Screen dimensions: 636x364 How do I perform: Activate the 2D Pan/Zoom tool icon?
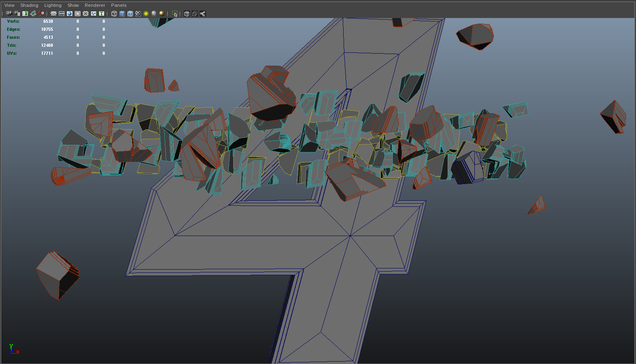click(41, 14)
